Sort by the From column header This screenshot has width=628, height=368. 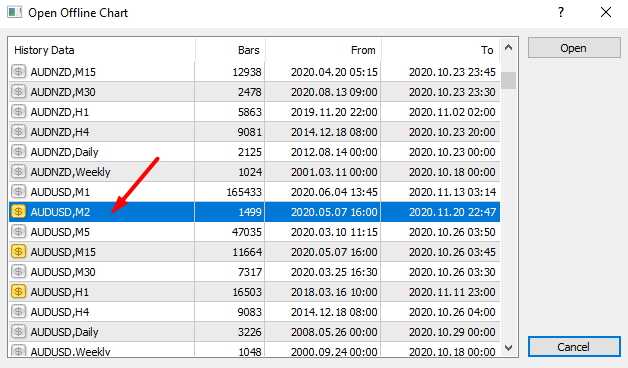pyautogui.click(x=323, y=50)
